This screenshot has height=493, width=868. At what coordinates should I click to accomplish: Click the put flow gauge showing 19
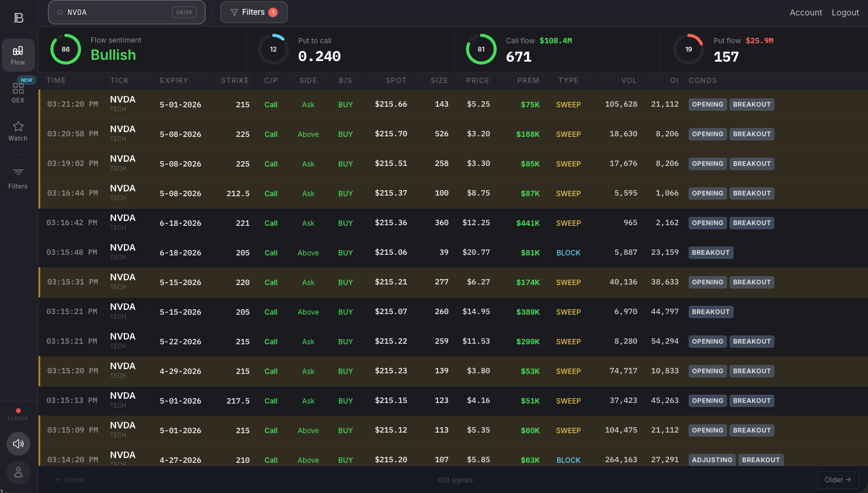click(689, 49)
